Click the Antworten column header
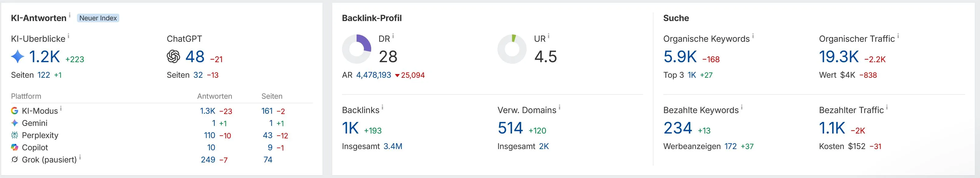This screenshot has width=980, height=178. click(214, 96)
